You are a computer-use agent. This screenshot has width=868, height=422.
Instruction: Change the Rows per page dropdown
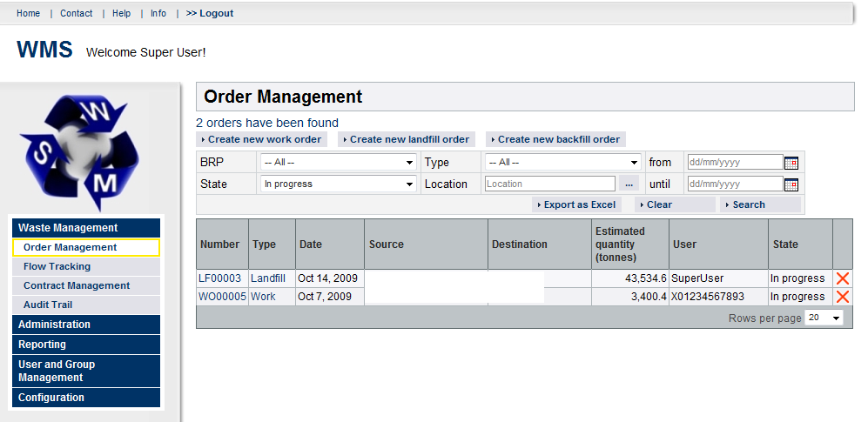tap(824, 318)
